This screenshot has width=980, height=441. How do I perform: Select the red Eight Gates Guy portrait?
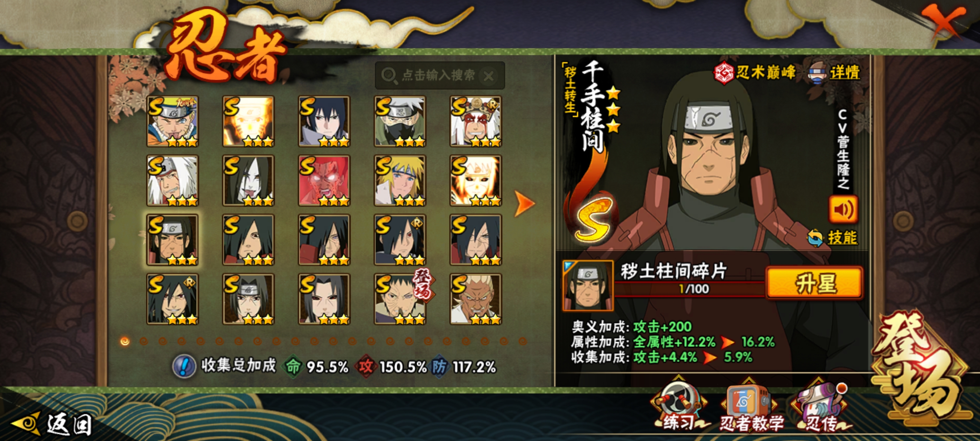pyautogui.click(x=324, y=180)
